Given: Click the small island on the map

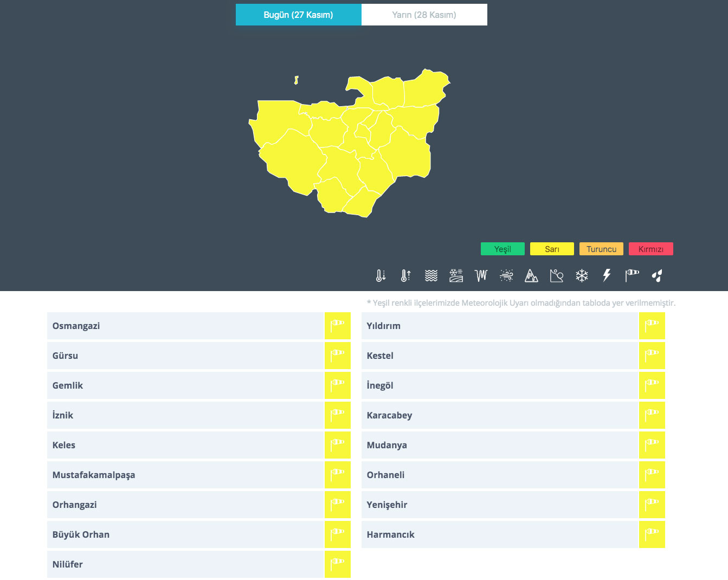Looking at the screenshot, I should (x=296, y=80).
